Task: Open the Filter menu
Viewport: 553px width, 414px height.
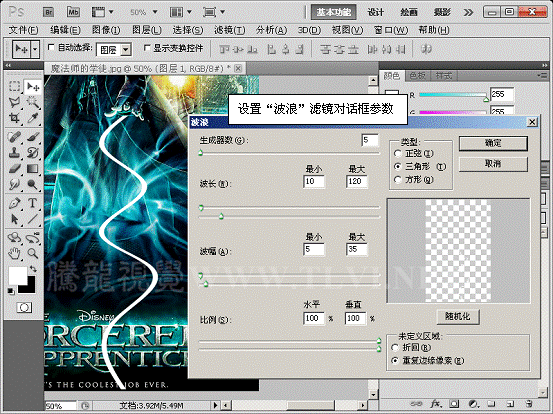Action: (x=229, y=30)
